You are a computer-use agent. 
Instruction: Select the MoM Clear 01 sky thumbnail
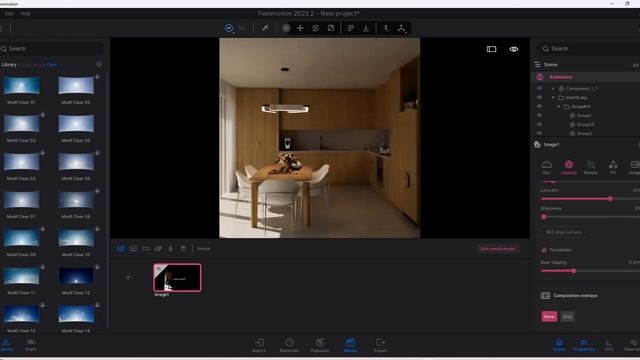pyautogui.click(x=21, y=86)
